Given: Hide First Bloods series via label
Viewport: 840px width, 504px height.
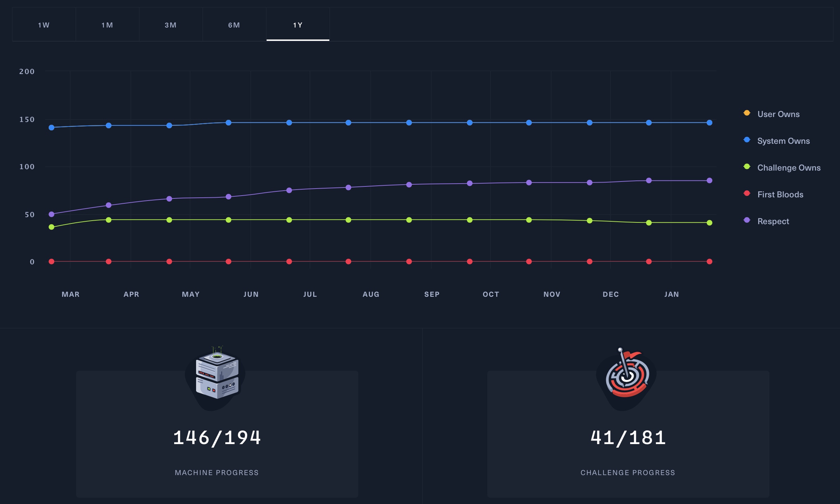Looking at the screenshot, I should [x=780, y=195].
